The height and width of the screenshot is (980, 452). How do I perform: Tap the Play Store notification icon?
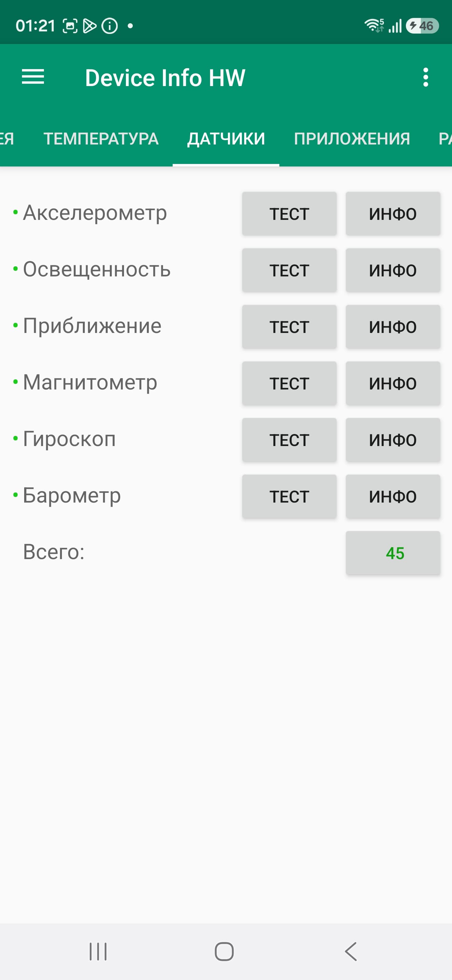point(90,26)
